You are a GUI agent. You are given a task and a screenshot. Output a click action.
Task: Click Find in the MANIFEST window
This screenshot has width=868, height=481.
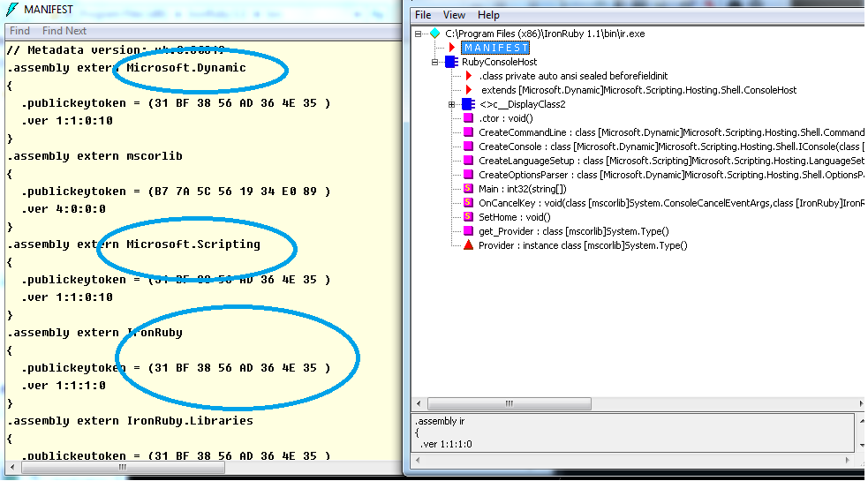coord(20,31)
